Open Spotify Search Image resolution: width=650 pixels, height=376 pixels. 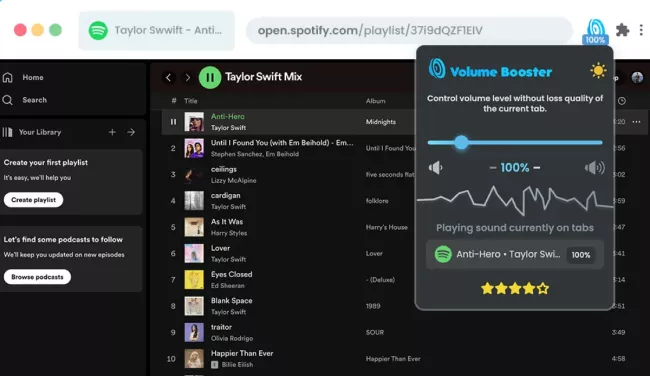[34, 100]
